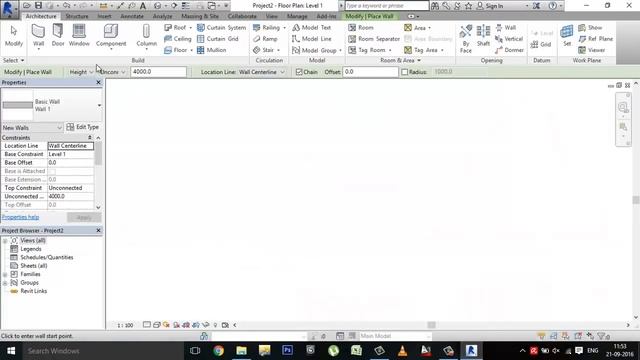Choose the Stair tool
640x360 pixels.
click(x=266, y=50)
